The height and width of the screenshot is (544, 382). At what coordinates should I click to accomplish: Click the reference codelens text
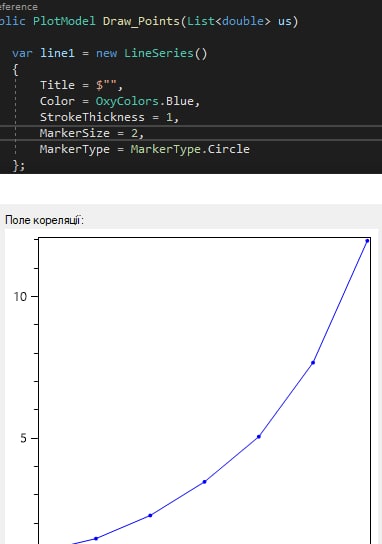click(x=19, y=7)
